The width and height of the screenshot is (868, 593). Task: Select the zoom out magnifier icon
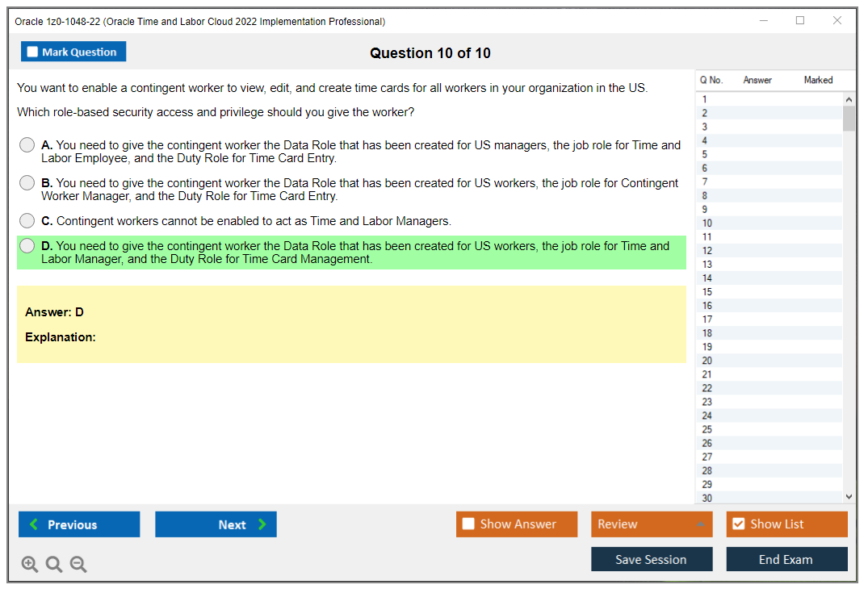[x=78, y=564]
